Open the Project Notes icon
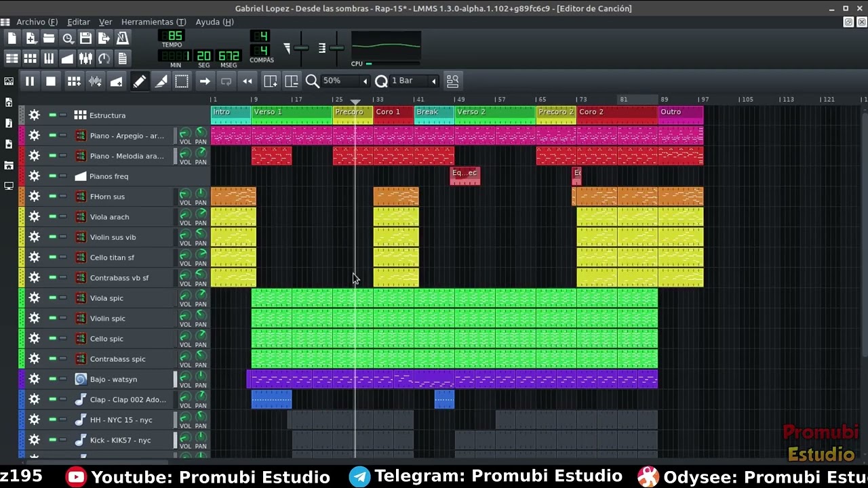 tap(123, 58)
